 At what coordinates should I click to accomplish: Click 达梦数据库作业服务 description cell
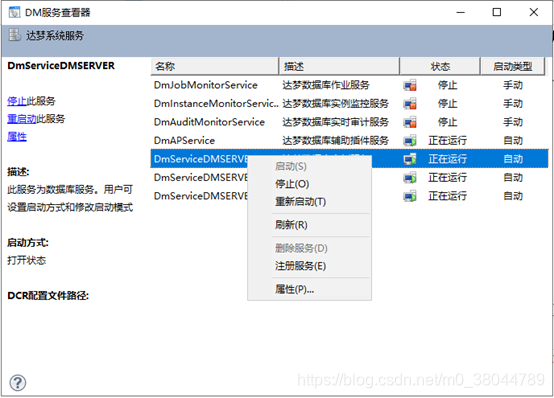(325, 85)
